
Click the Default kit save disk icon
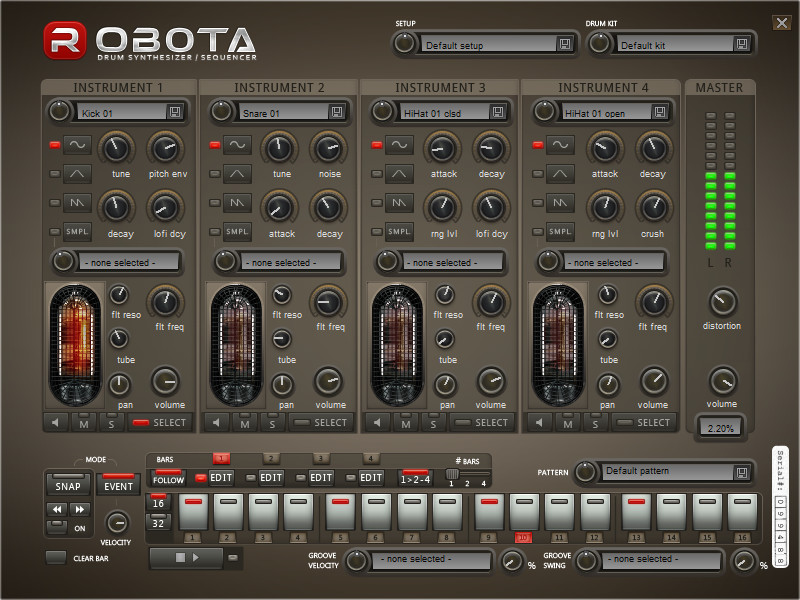pos(741,44)
